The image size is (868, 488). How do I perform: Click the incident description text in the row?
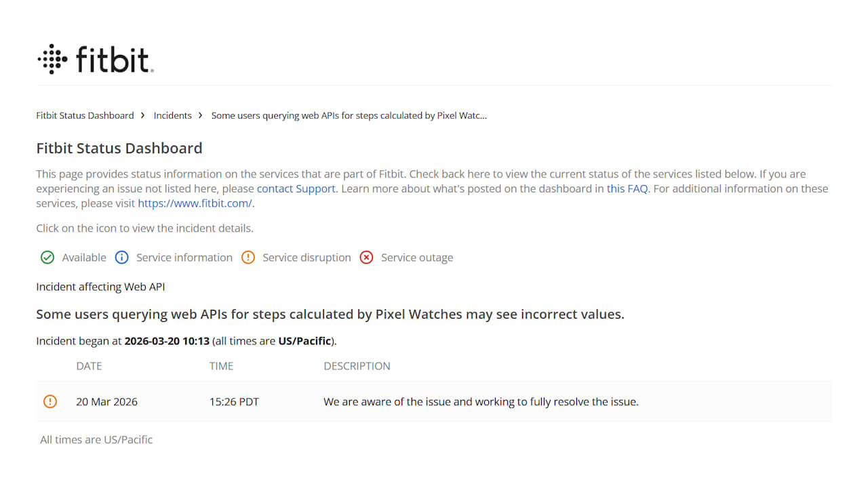point(481,401)
